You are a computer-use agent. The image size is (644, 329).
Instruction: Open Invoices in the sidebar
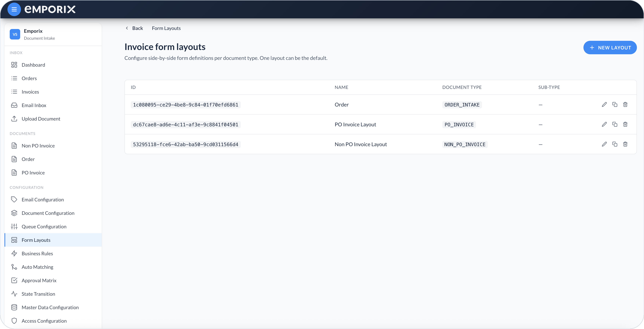[53, 92]
